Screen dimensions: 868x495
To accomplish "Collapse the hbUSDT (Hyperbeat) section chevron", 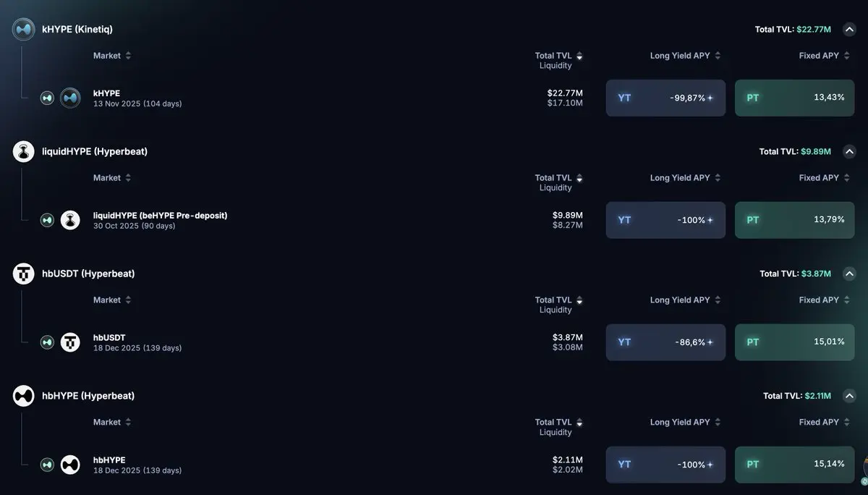I will pyautogui.click(x=850, y=274).
